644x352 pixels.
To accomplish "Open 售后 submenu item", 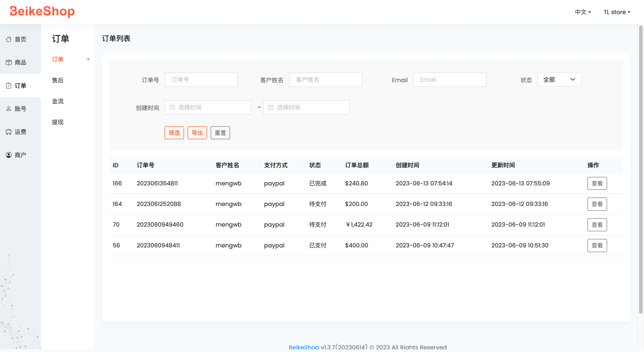I will [58, 80].
